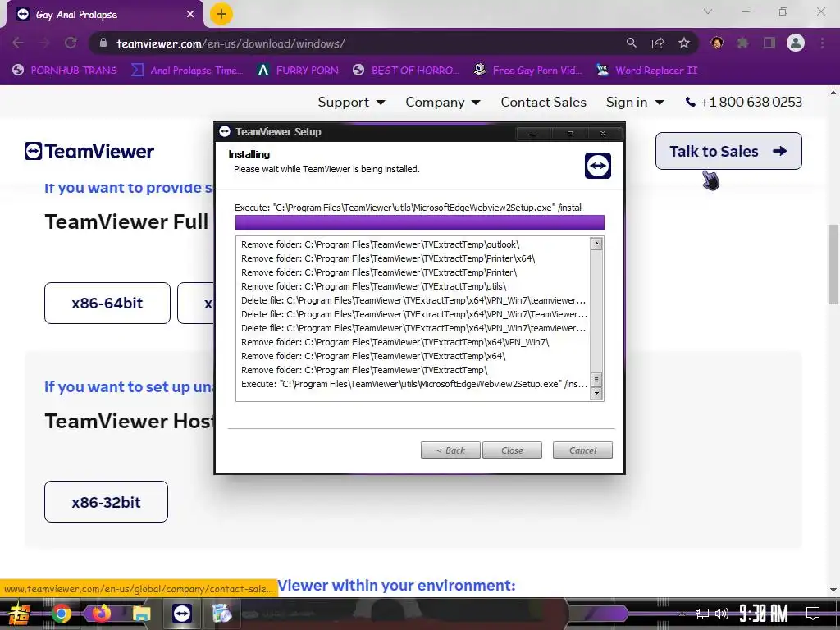Viewport: 840px width, 630px height.
Task: View site info via the padlock icon
Action: coord(103,43)
